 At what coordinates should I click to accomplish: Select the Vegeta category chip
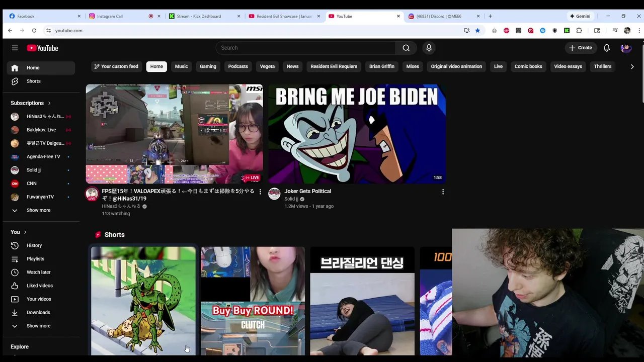click(267, 66)
